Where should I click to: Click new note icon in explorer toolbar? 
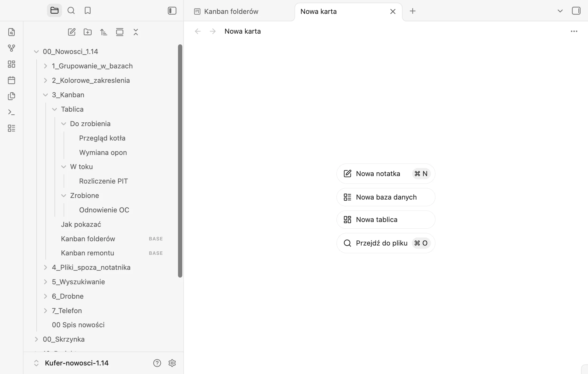click(x=72, y=32)
